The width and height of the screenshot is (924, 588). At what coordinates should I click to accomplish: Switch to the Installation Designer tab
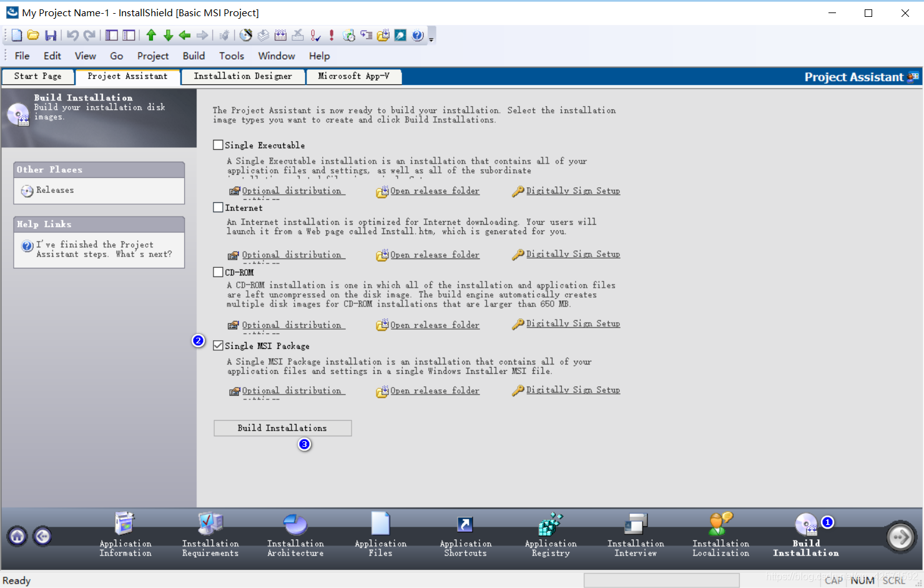coord(243,76)
